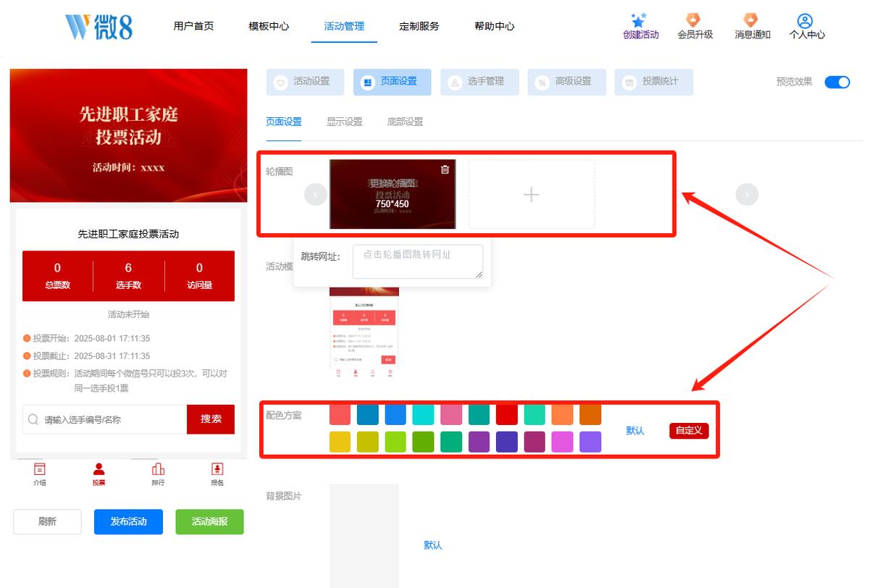Viewport: 869px width, 588px height.
Task: Delete the carousel image with trash icon
Action: (x=445, y=169)
